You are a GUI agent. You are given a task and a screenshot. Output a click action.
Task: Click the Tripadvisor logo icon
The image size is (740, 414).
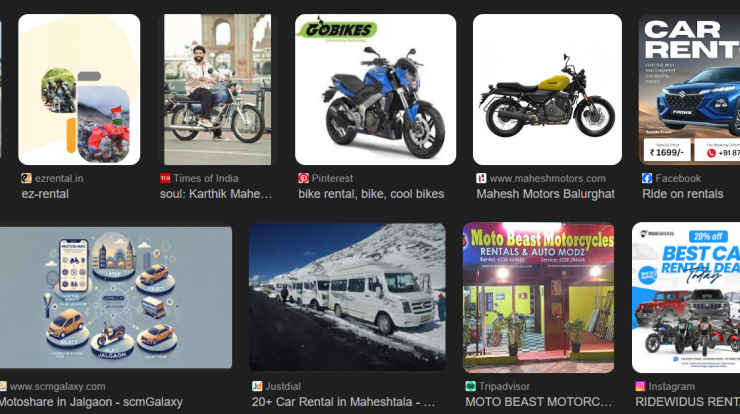pos(471,386)
